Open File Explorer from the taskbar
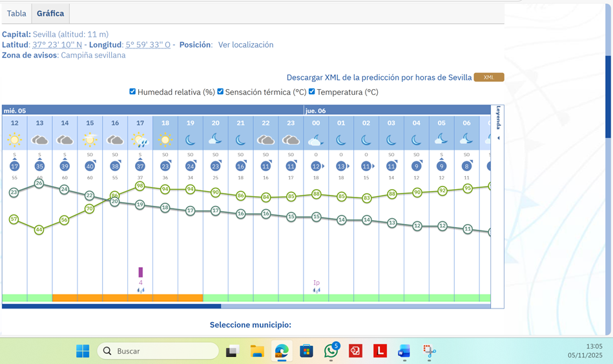 pyautogui.click(x=257, y=350)
